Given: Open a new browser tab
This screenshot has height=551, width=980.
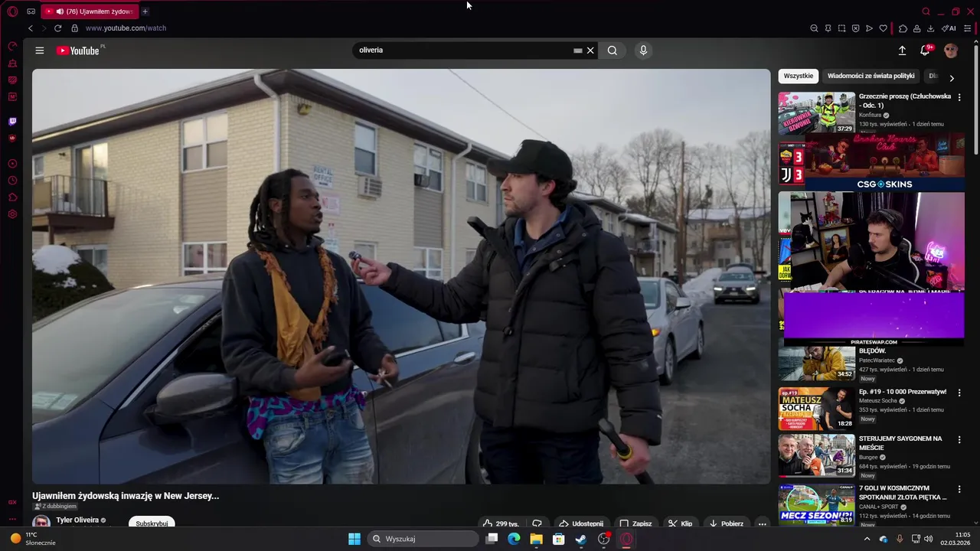Looking at the screenshot, I should [x=145, y=11].
